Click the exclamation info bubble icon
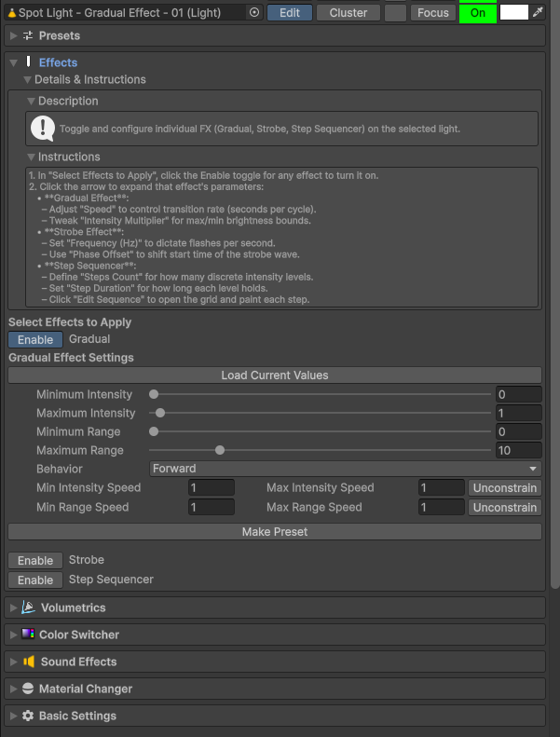 tap(43, 129)
